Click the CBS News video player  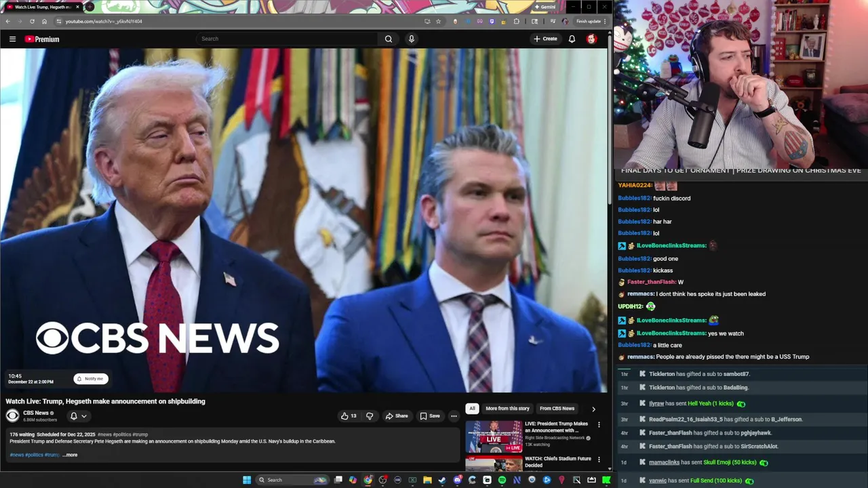coord(304,220)
